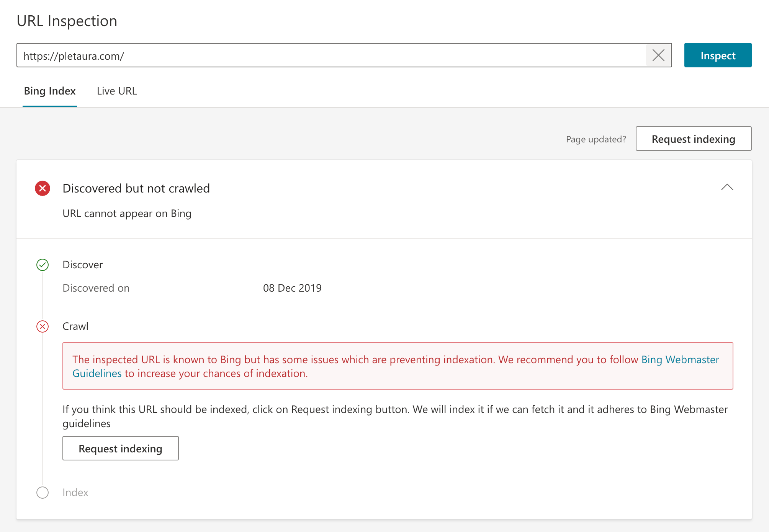This screenshot has width=769, height=532.
Task: Click the green Discover checkmark icon
Action: (43, 265)
